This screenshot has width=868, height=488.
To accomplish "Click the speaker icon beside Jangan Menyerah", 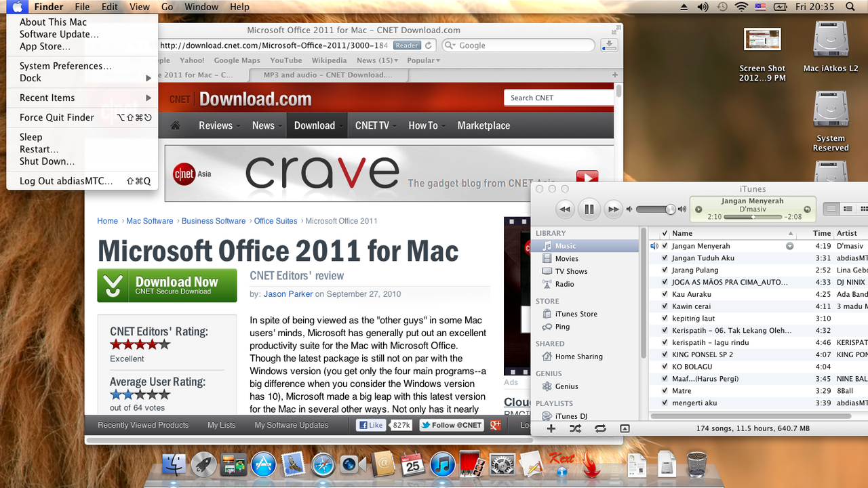I will (x=655, y=246).
